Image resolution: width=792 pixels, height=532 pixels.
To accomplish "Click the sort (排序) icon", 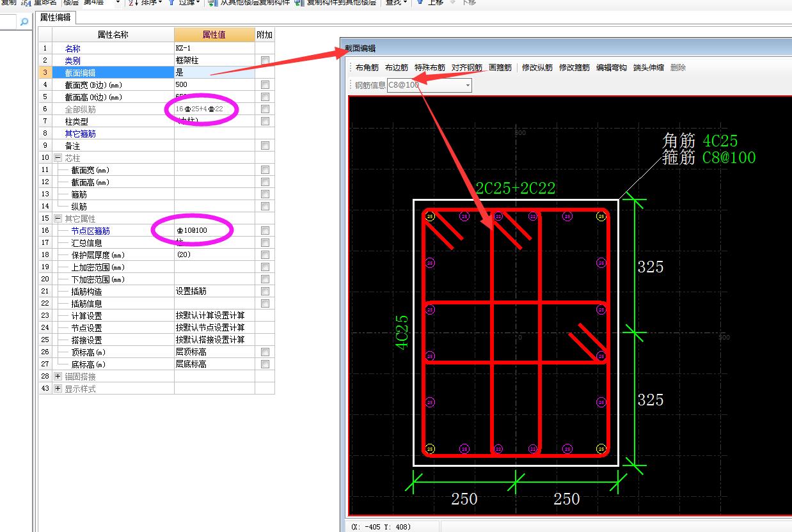I will pos(132,3).
